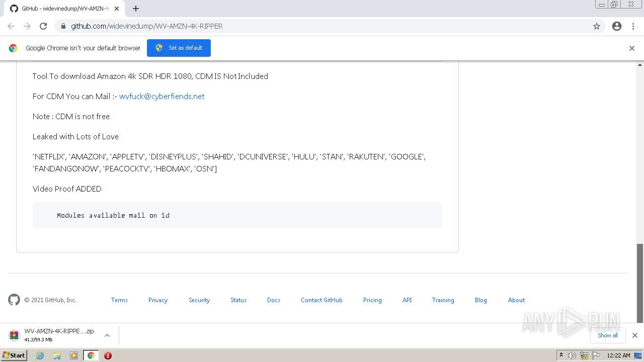Viewport: 644px width, 362px height.
Task: Click the address bar URL
Action: (x=147, y=26)
